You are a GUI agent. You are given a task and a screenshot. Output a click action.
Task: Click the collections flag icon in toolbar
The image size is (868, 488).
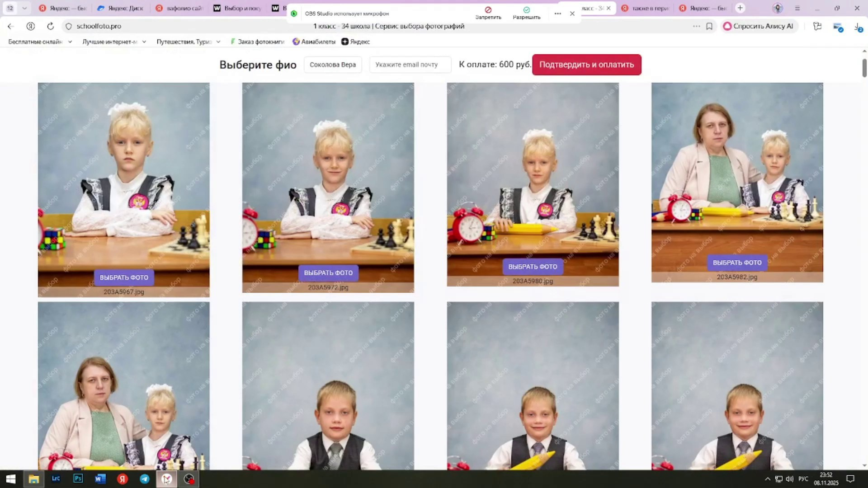coord(817,26)
